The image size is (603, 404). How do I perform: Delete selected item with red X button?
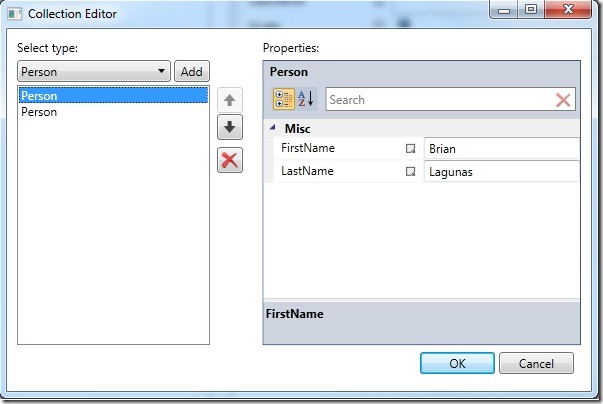(230, 160)
